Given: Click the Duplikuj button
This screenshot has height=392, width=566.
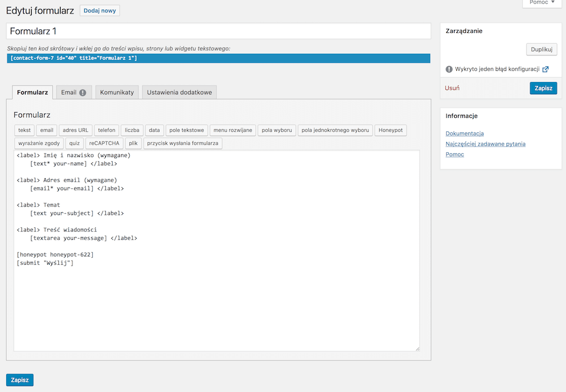Looking at the screenshot, I should click(542, 49).
